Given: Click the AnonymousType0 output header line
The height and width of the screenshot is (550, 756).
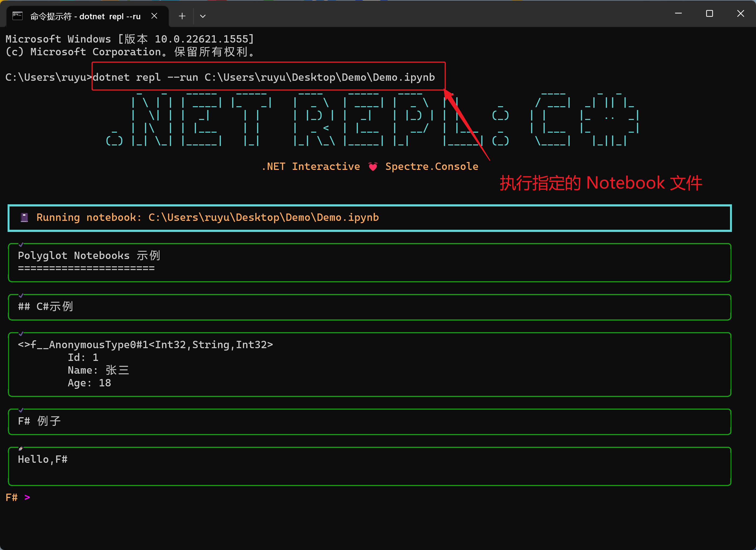Looking at the screenshot, I should (x=145, y=345).
